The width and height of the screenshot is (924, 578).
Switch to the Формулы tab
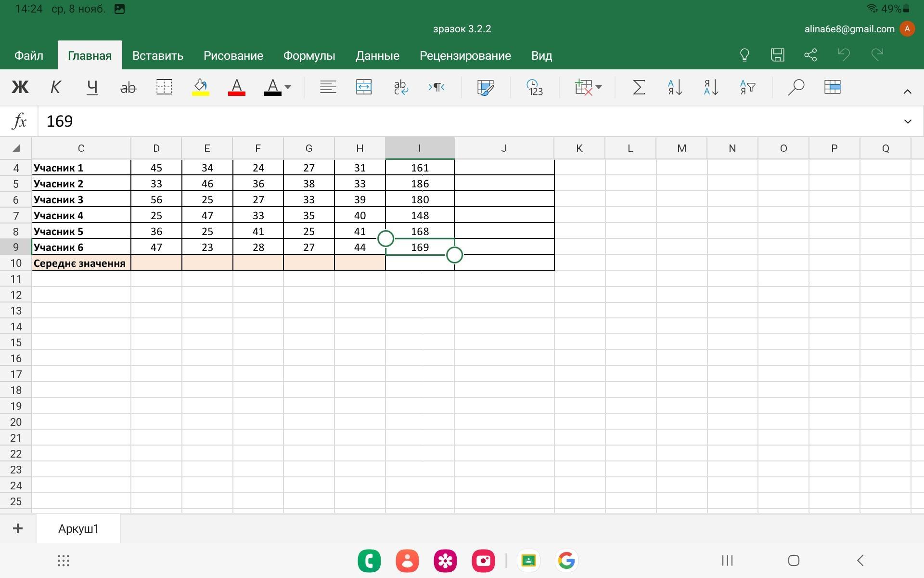[309, 56]
